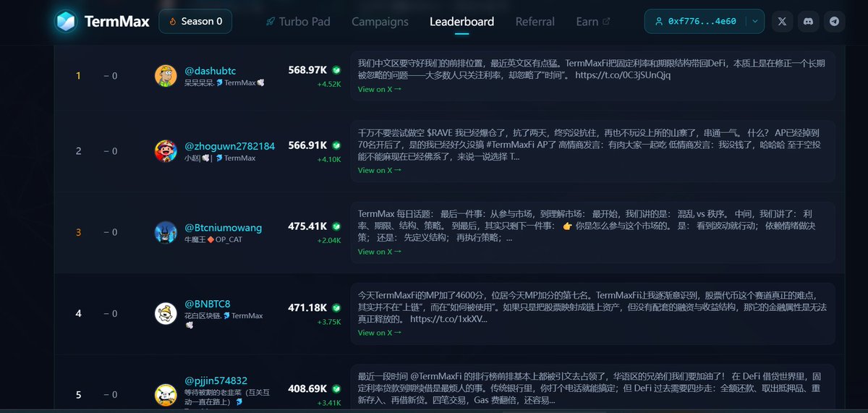Click the green badge next to 566.91K
868x413 pixels.
(336, 145)
